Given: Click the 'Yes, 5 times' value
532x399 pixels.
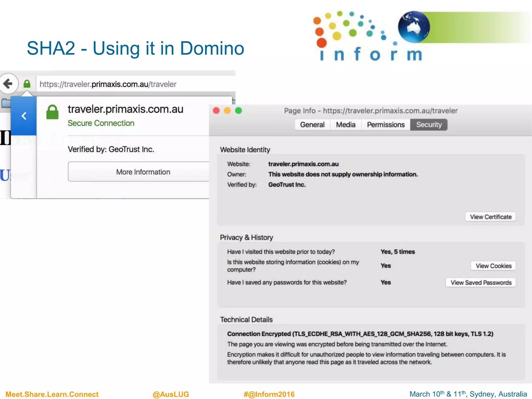Looking at the screenshot, I should 398,252.
